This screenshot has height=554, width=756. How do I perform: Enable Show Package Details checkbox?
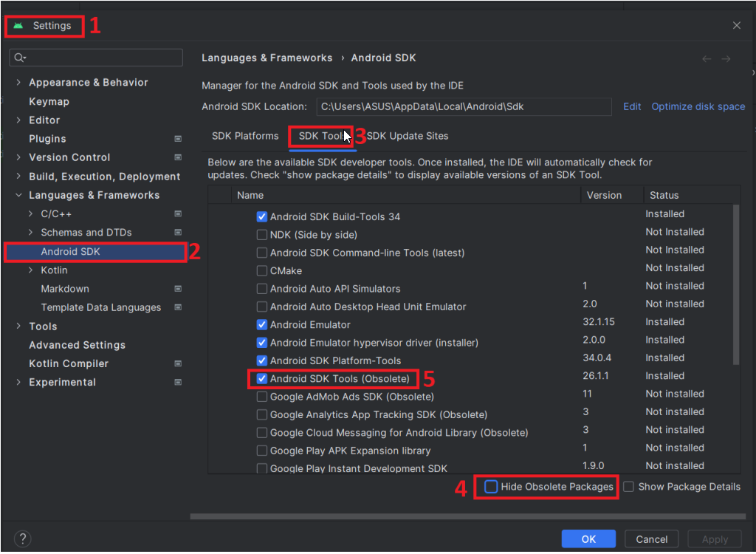tap(628, 487)
